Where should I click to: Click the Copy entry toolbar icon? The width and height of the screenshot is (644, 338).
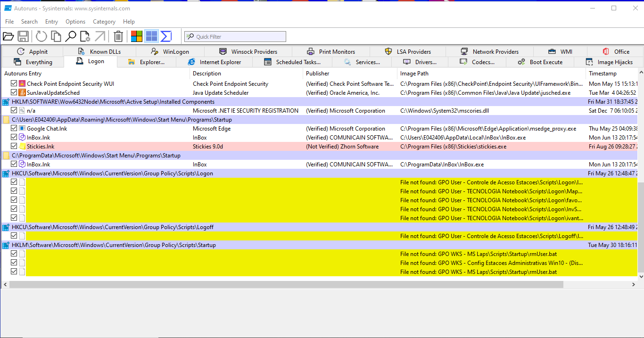coord(56,36)
